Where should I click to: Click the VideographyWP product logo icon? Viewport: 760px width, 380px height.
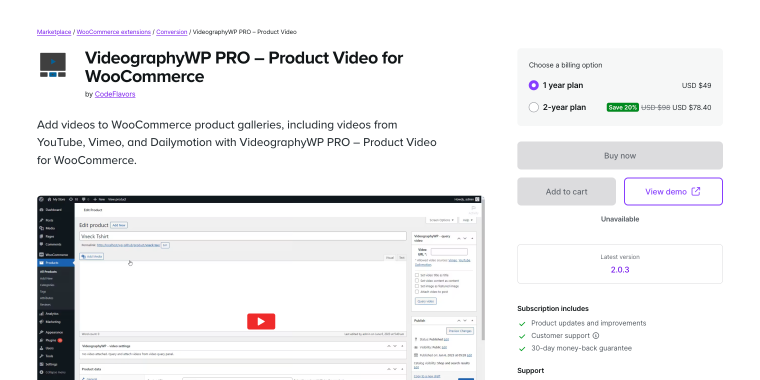53,64
